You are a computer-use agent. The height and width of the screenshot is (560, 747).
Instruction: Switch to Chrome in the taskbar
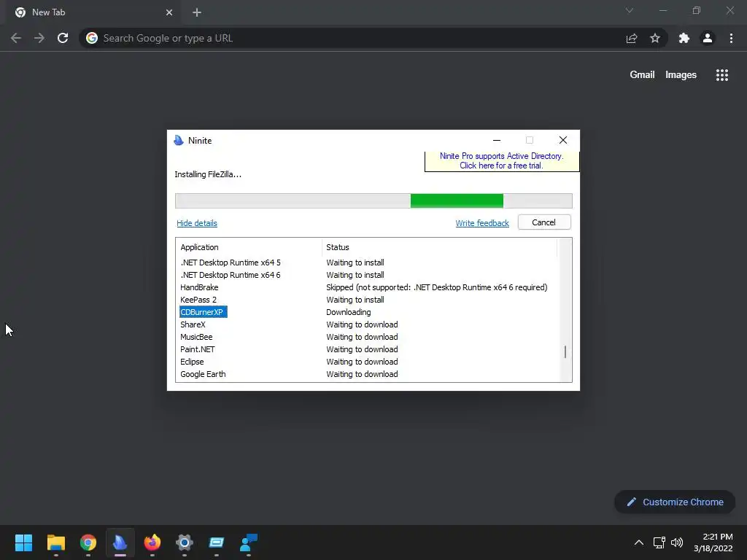click(x=88, y=542)
